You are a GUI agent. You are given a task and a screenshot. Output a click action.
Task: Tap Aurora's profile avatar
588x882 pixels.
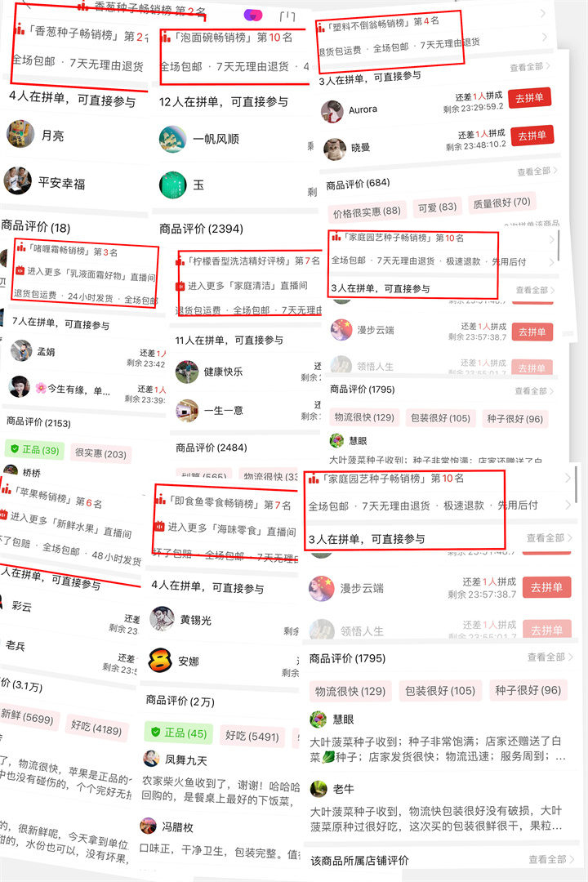tap(332, 111)
